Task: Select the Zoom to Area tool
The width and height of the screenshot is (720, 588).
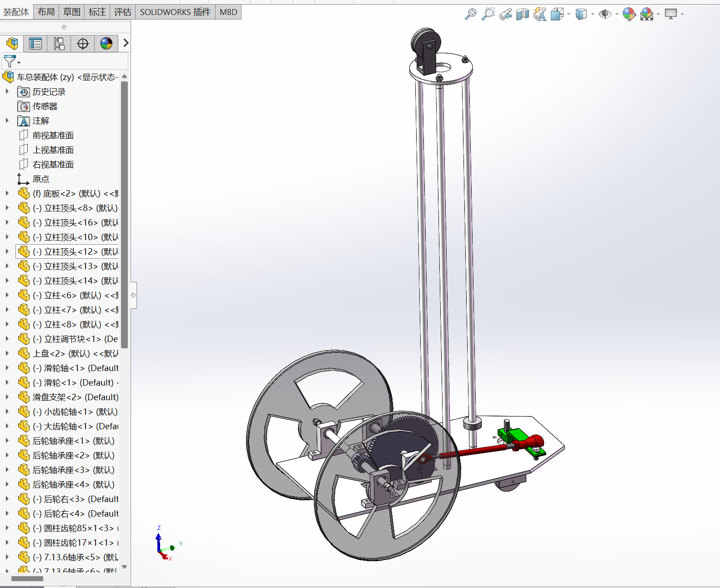Action: [488, 14]
